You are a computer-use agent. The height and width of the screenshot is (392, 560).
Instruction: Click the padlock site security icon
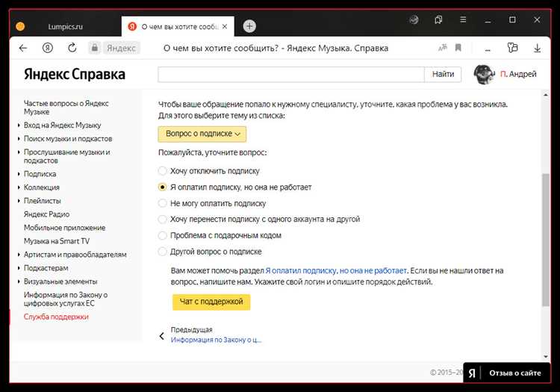pyautogui.click(x=95, y=48)
